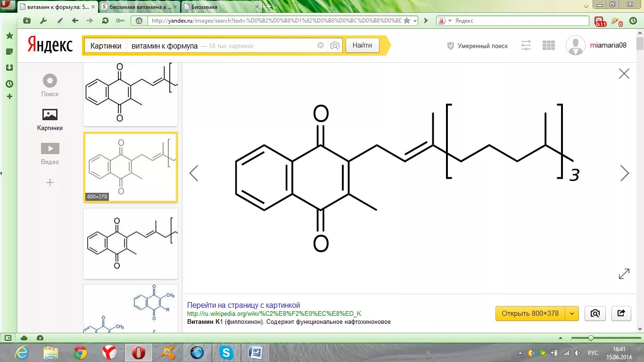Expand image to fullscreen with diagonal arrows
644x362 pixels.
[624, 274]
